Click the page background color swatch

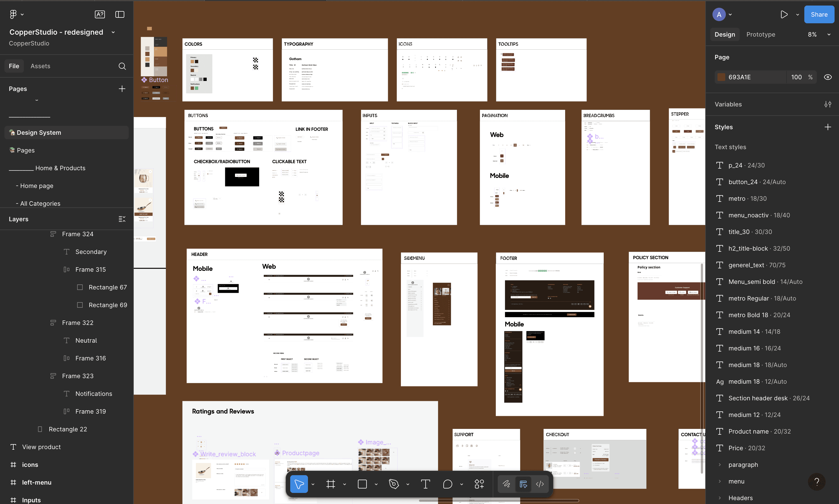[x=721, y=77]
